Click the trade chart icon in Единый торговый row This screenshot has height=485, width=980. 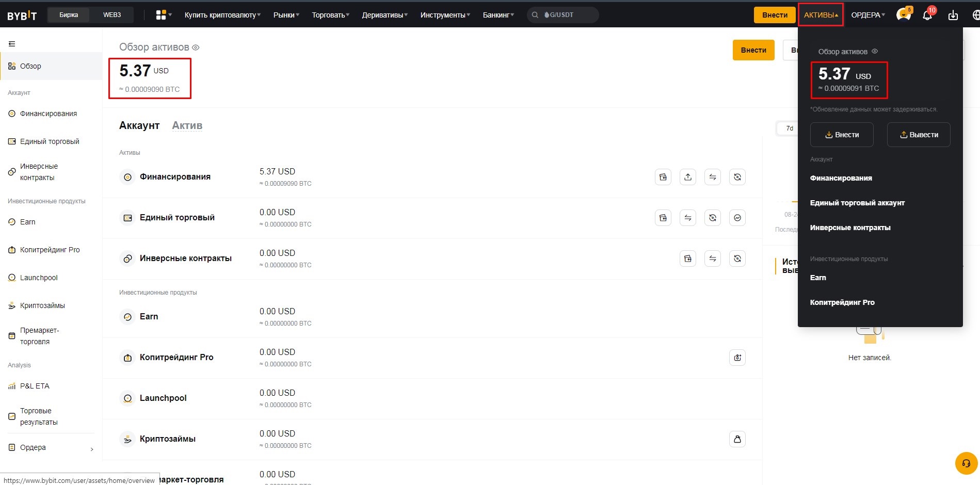pyautogui.click(x=737, y=218)
